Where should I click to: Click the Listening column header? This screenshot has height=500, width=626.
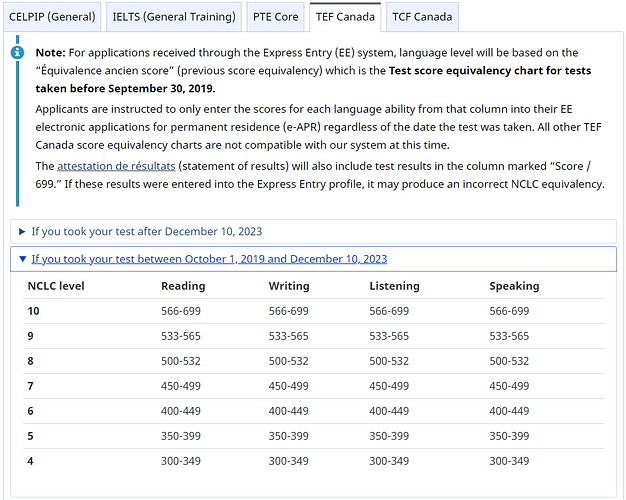point(394,286)
